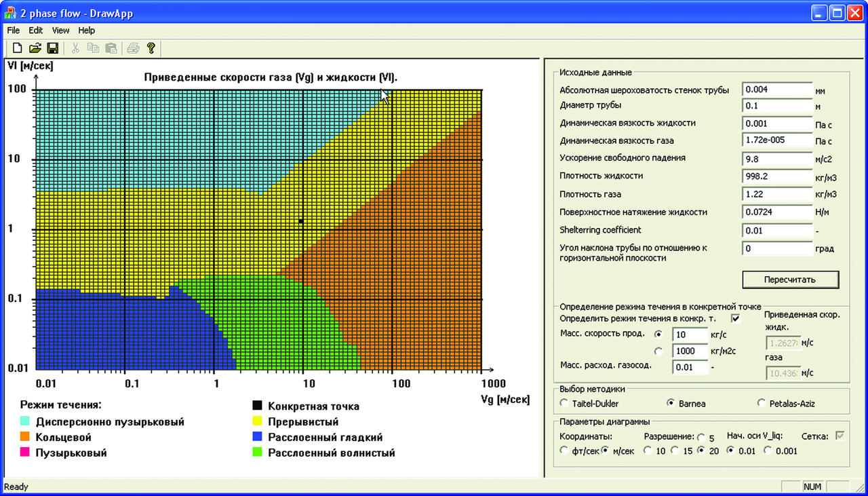Select м/сек coordinates radio button
The image size is (868, 496).
point(606,451)
